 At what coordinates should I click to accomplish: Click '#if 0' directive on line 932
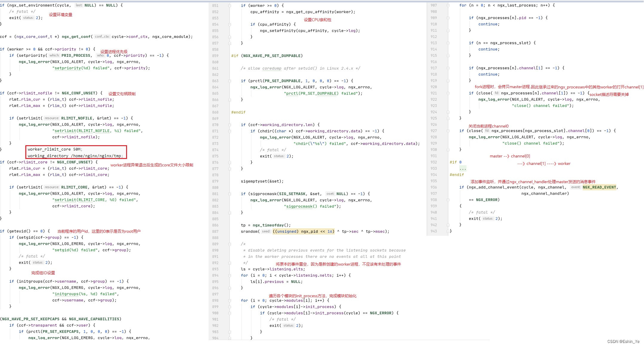click(x=456, y=162)
